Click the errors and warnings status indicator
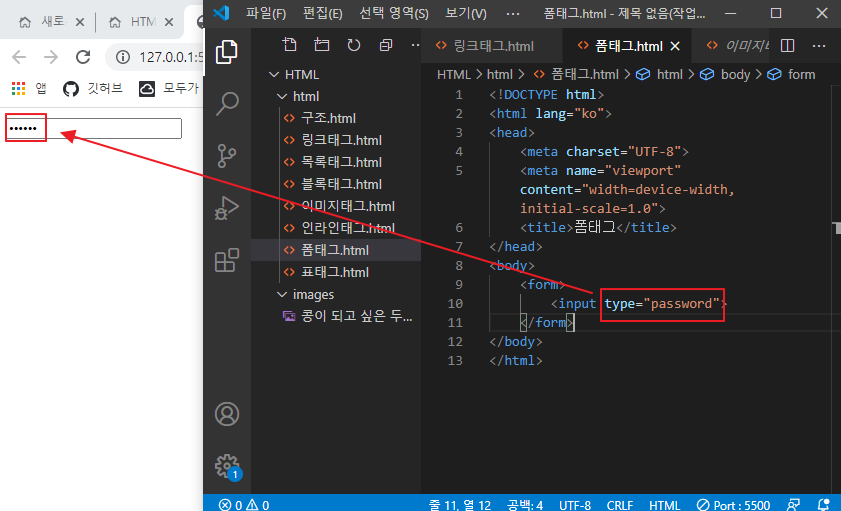 244,505
